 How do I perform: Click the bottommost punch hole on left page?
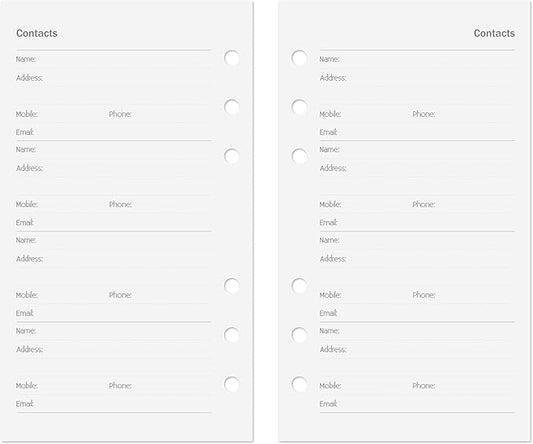pos(232,385)
